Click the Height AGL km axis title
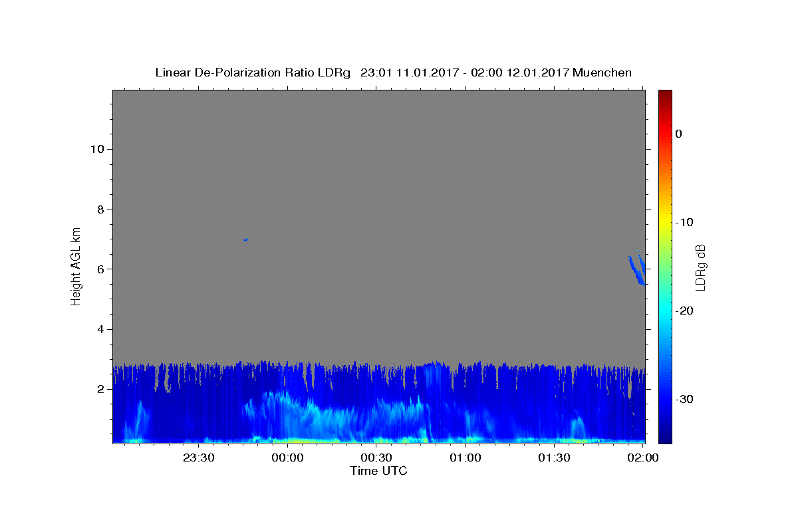The height and width of the screenshot is (532, 798). 76,265
